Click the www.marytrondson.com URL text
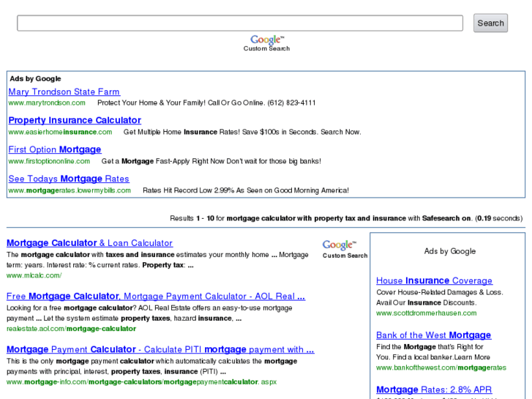The height and width of the screenshot is (399, 532). (x=47, y=103)
